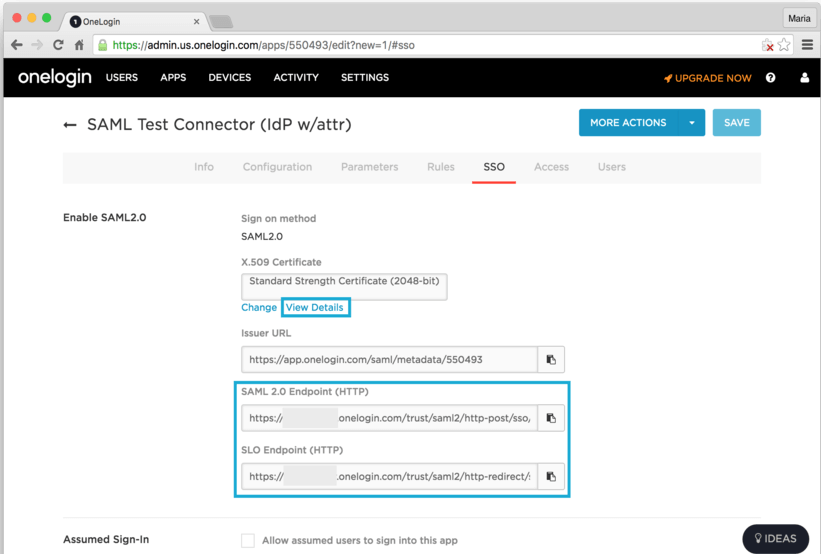Copy the Issuer URL to clipboard
Viewport: 821px width, 554px height.
click(x=551, y=360)
